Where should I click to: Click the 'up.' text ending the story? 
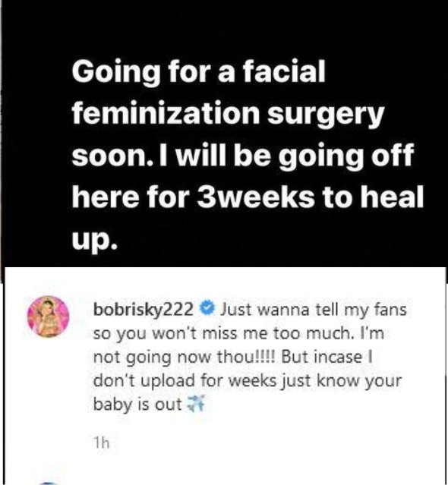tap(95, 241)
